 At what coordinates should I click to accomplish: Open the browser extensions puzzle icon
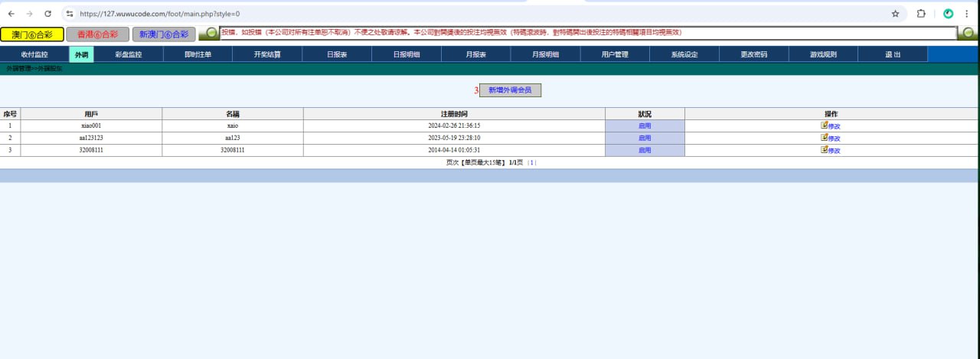pyautogui.click(x=921, y=14)
